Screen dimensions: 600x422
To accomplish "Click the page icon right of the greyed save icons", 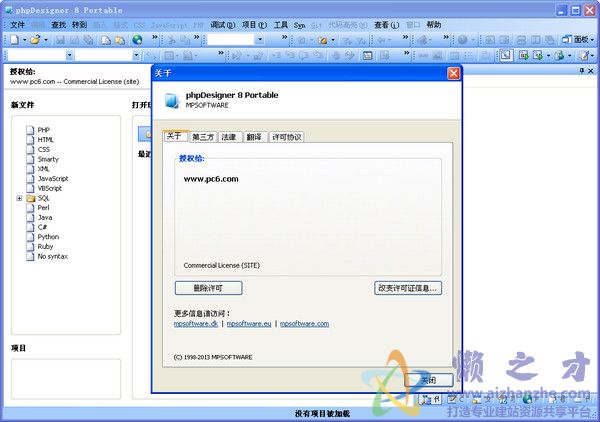I will click(x=106, y=40).
